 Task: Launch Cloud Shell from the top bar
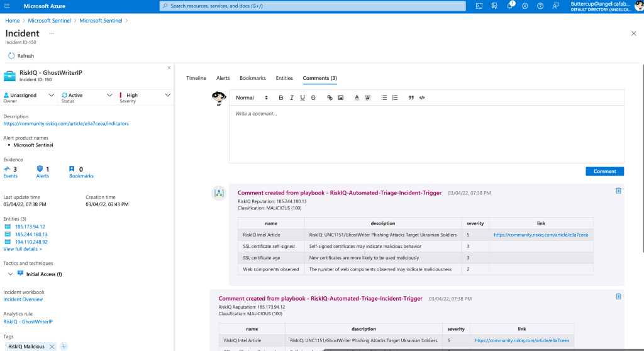click(479, 6)
